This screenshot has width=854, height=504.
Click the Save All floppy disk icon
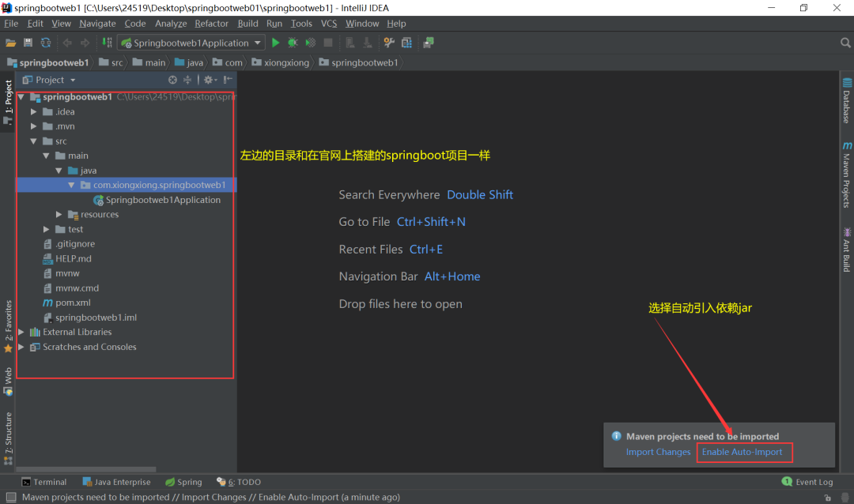coord(28,43)
